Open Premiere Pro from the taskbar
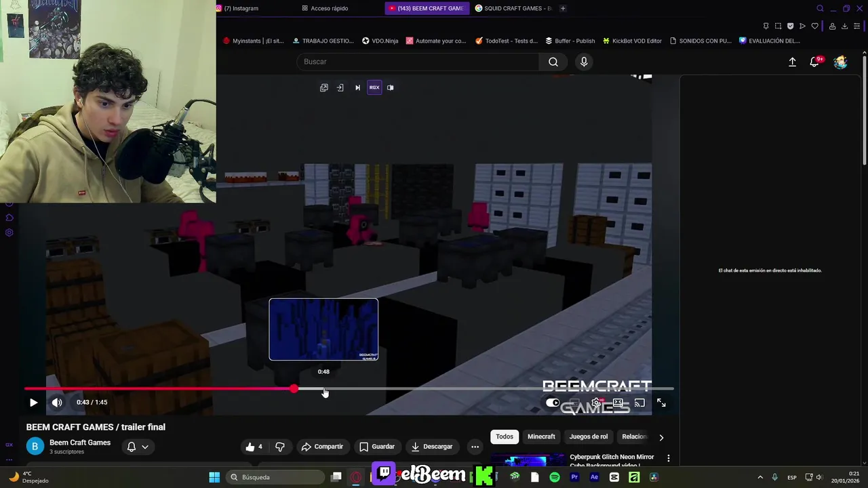Image resolution: width=868 pixels, height=488 pixels. point(574,477)
